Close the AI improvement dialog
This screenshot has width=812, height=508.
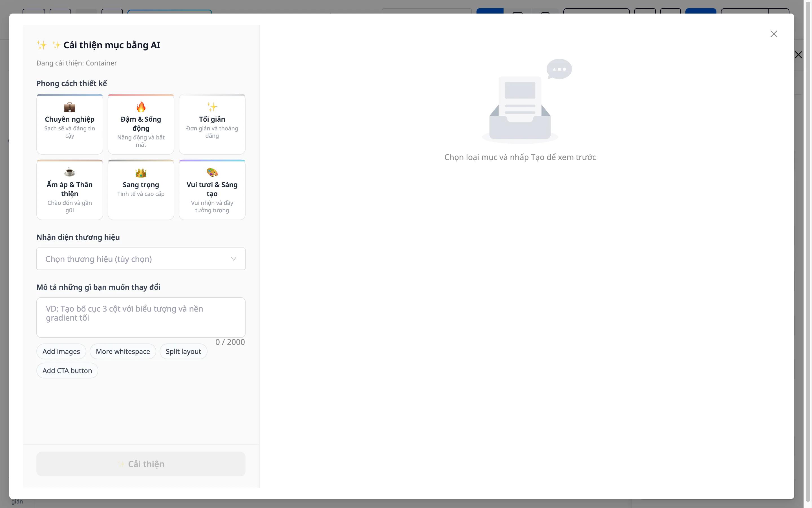point(774,34)
